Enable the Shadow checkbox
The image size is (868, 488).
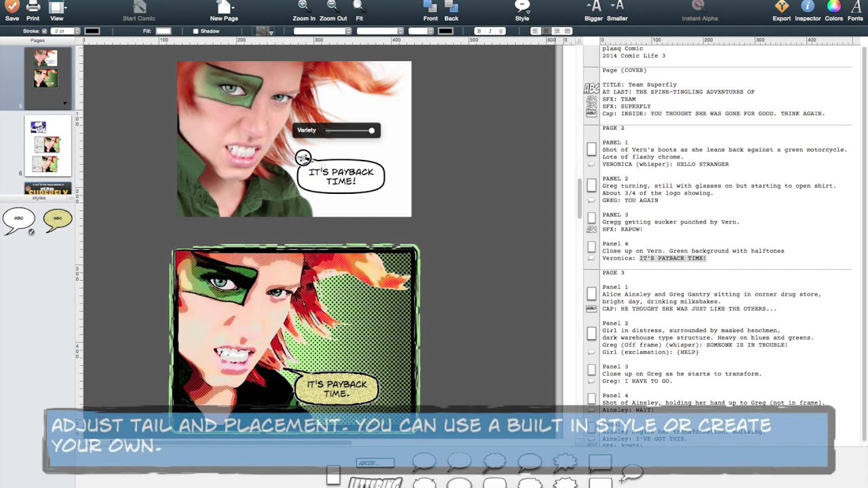[x=196, y=31]
